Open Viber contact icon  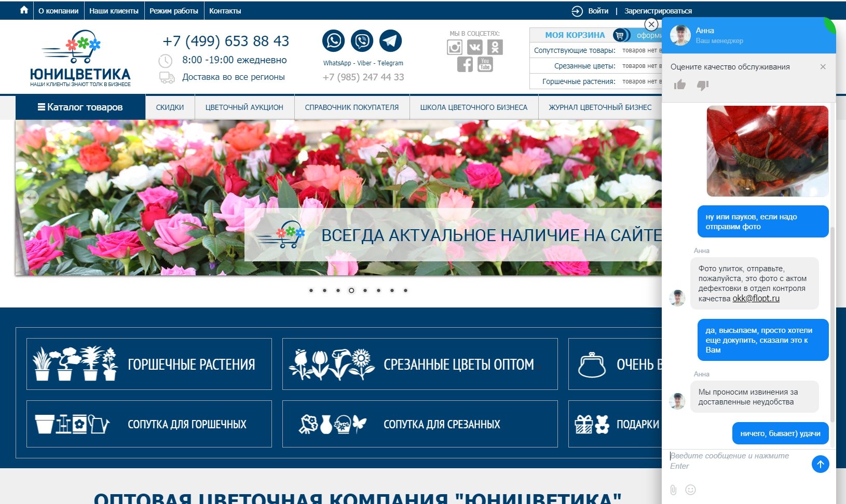click(x=362, y=40)
